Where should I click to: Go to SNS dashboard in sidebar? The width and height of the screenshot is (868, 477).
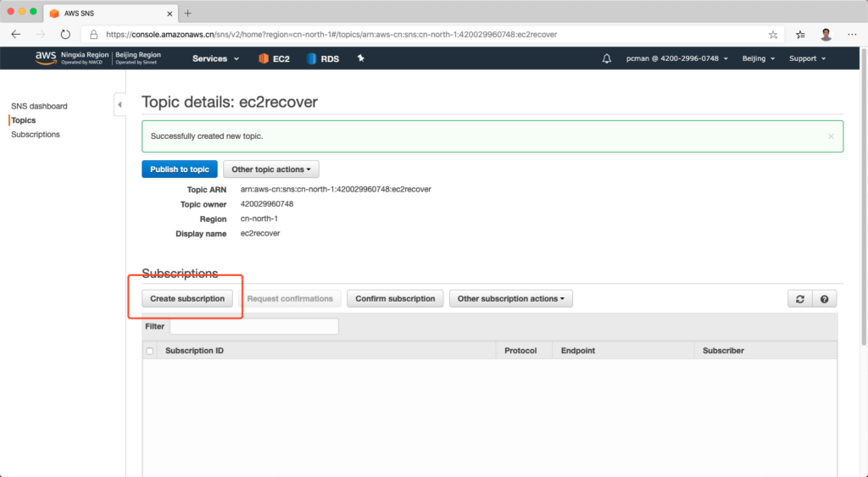coord(39,106)
